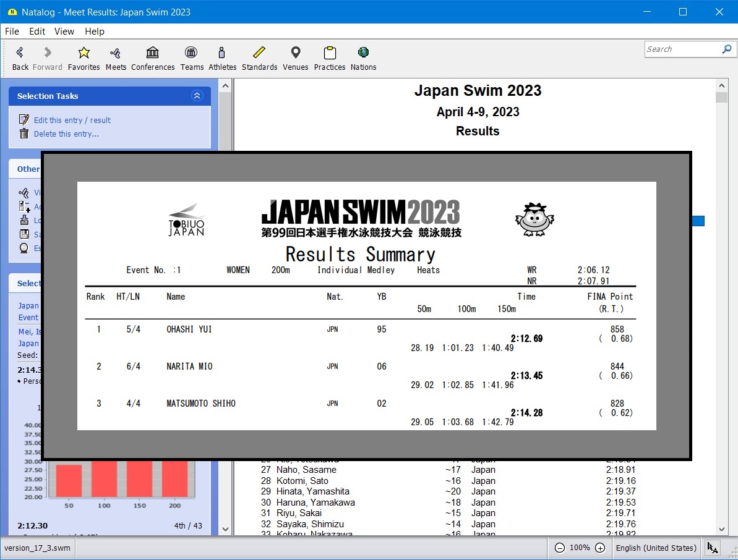Viewport: 738px width, 560px height.
Task: Click zoom in plus button
Action: point(600,548)
